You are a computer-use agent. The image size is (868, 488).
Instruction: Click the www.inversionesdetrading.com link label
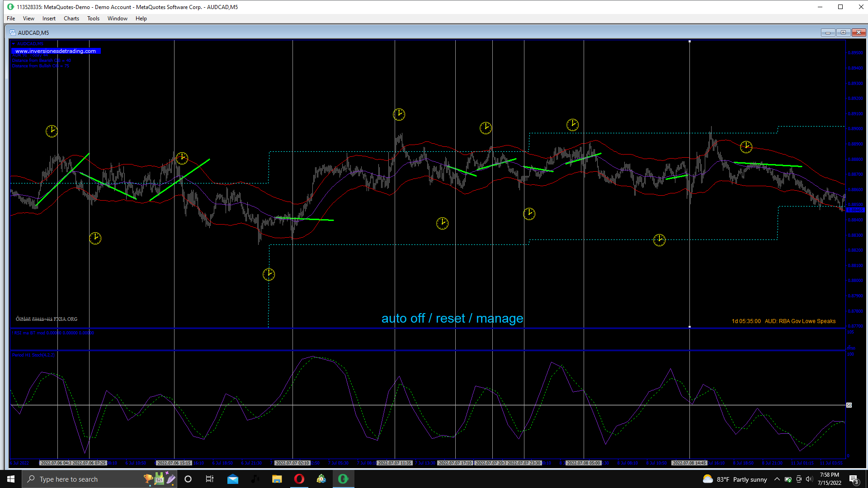pyautogui.click(x=56, y=51)
